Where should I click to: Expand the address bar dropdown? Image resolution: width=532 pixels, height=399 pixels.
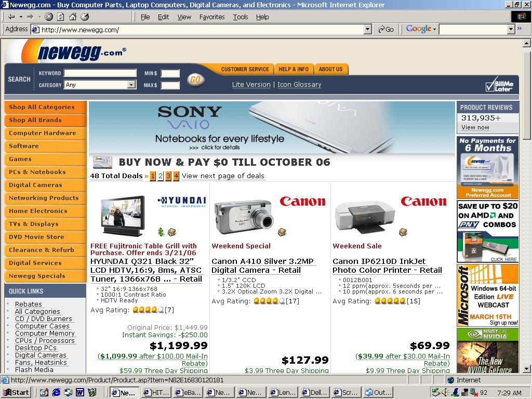point(368,30)
